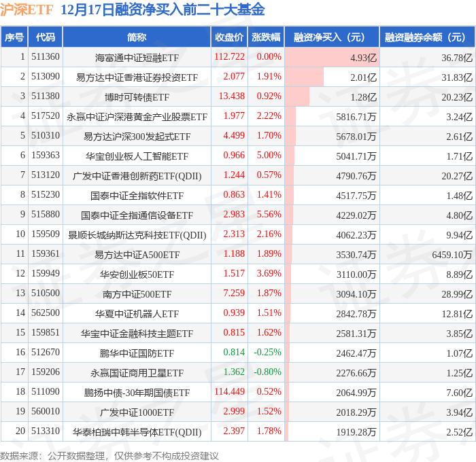Click the 涨跌幅 column header
Screen dimensions: 476x462
pyautogui.click(x=266, y=37)
